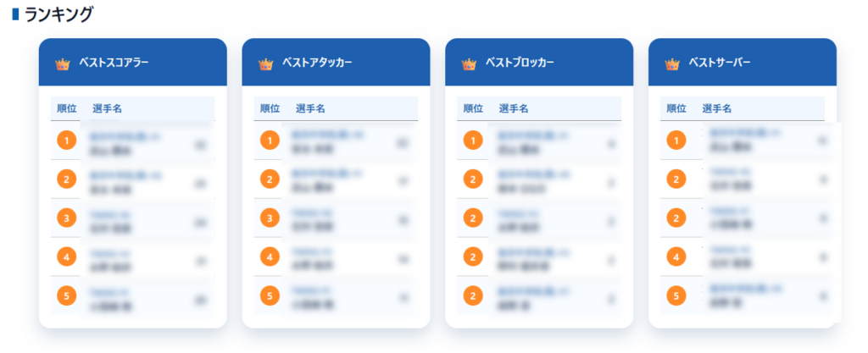Open the ベストブロッカー card title
The width and height of the screenshot is (868, 353).
[520, 63]
